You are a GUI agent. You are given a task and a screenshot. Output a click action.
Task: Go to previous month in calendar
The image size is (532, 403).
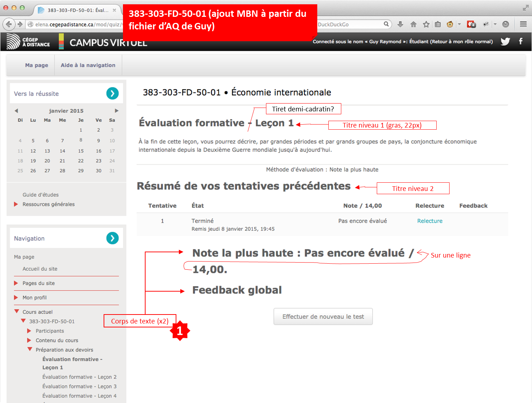(16, 111)
